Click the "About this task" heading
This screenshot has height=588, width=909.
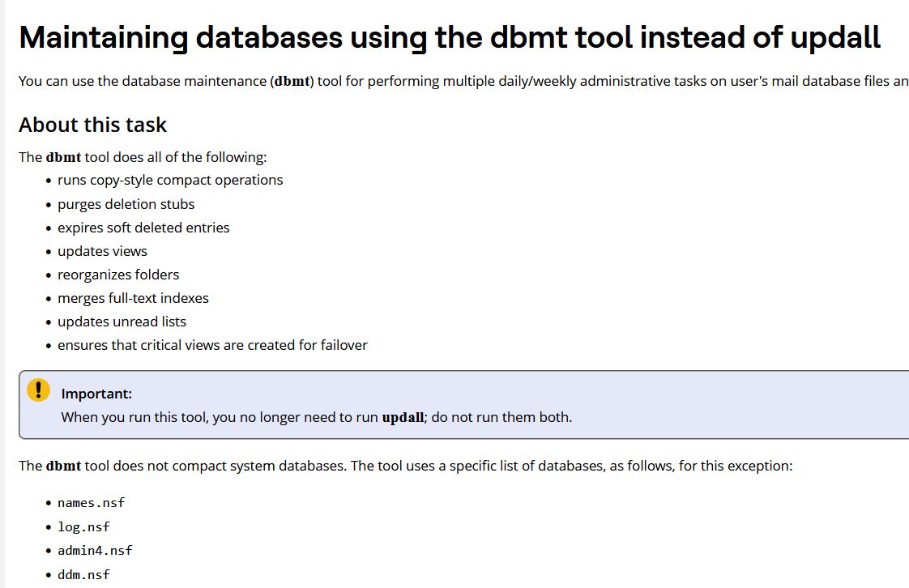coord(92,125)
